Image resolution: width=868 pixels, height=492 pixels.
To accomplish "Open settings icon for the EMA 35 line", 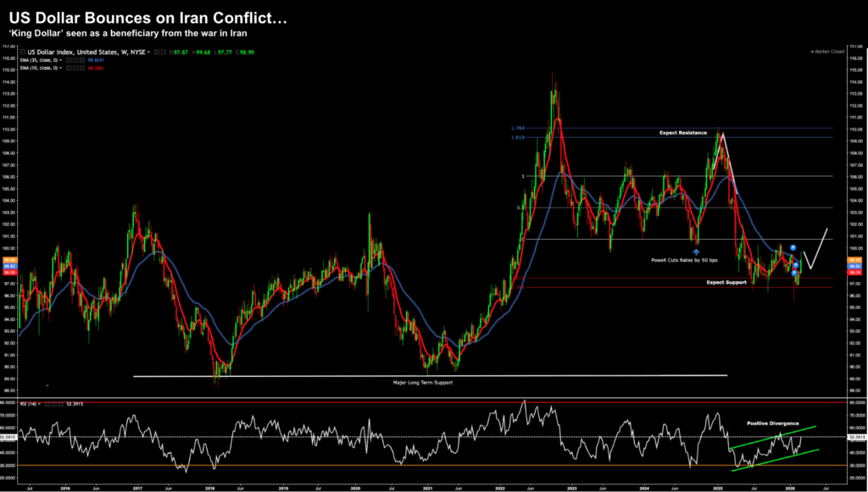I will tap(76, 60).
